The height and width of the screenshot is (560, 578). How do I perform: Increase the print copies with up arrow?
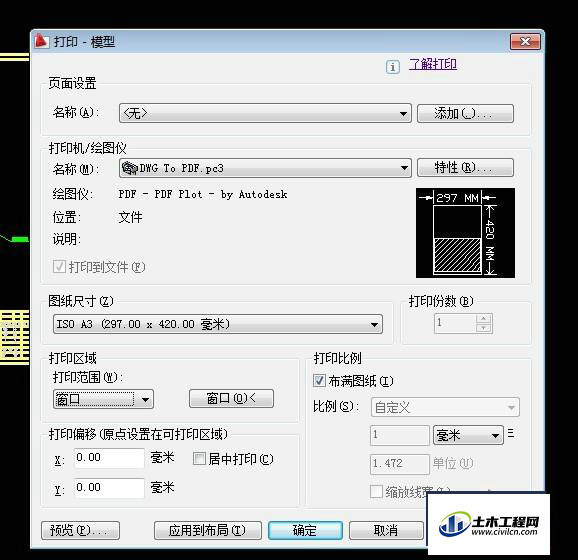(483, 319)
